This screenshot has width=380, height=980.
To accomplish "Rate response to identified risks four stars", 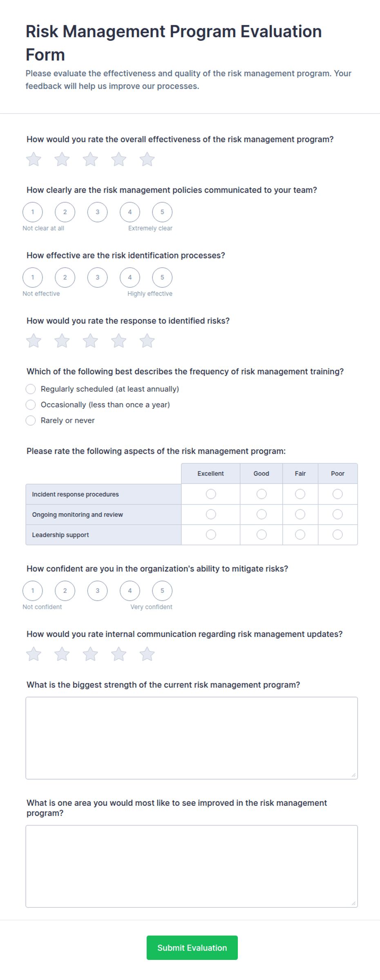I will coord(118,341).
